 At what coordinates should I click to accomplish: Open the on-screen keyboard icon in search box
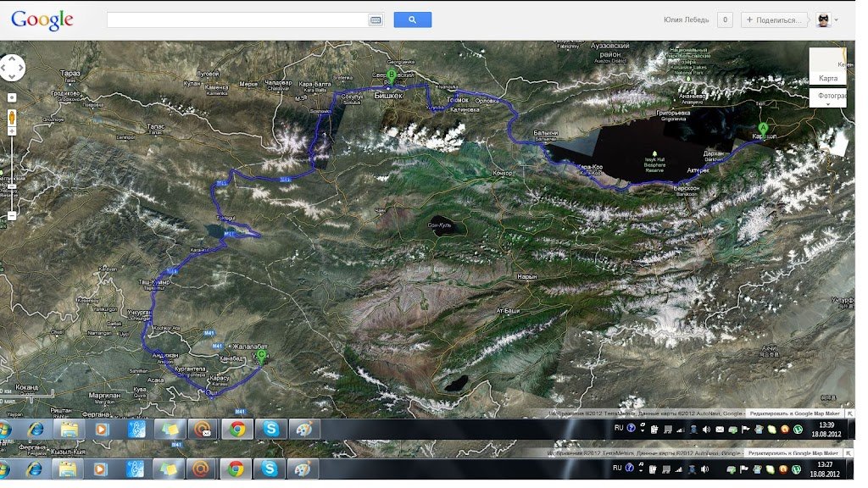(376, 19)
